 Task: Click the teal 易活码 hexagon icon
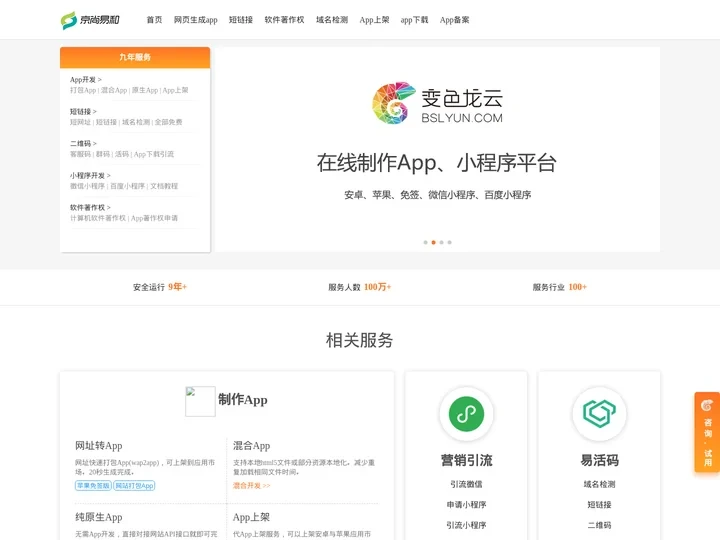[x=599, y=414]
